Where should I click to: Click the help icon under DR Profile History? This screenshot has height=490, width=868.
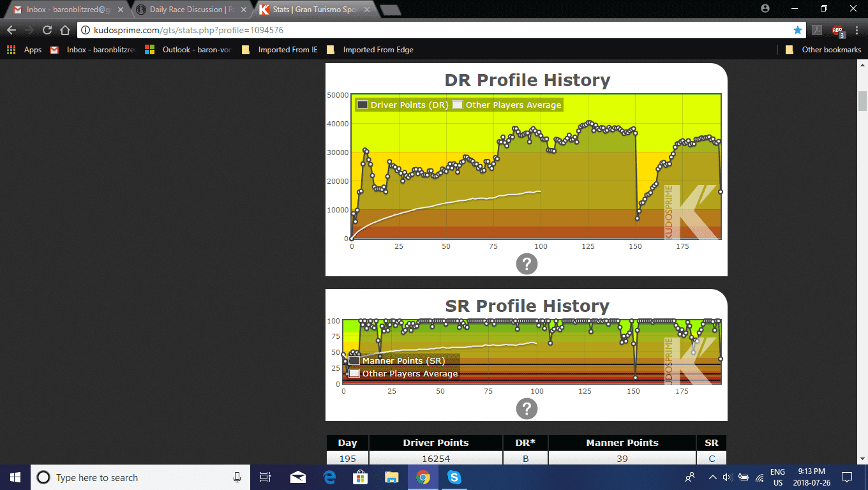[527, 264]
